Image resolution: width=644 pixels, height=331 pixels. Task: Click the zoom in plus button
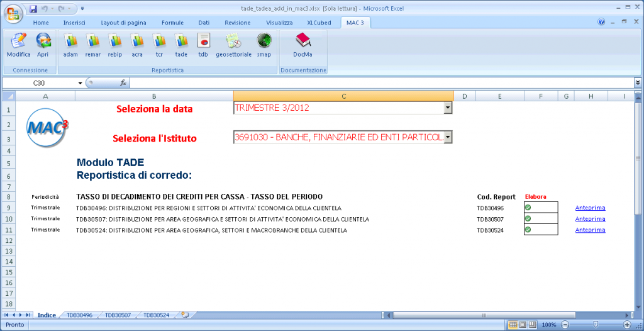click(627, 325)
